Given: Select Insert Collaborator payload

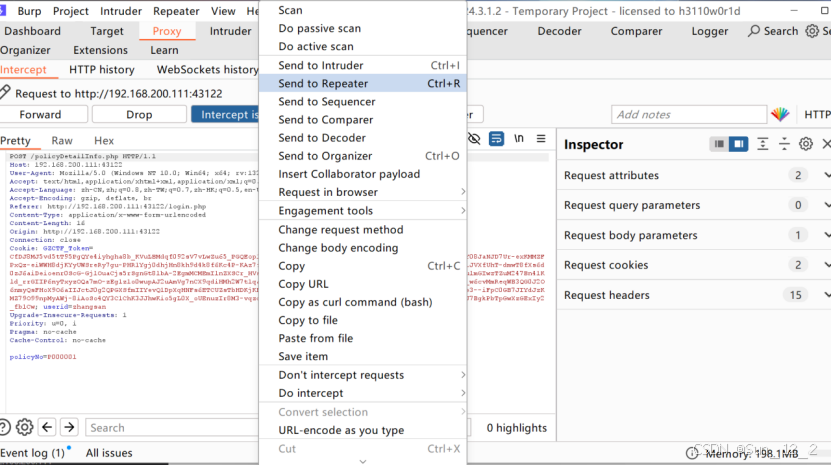Looking at the screenshot, I should [363, 174].
